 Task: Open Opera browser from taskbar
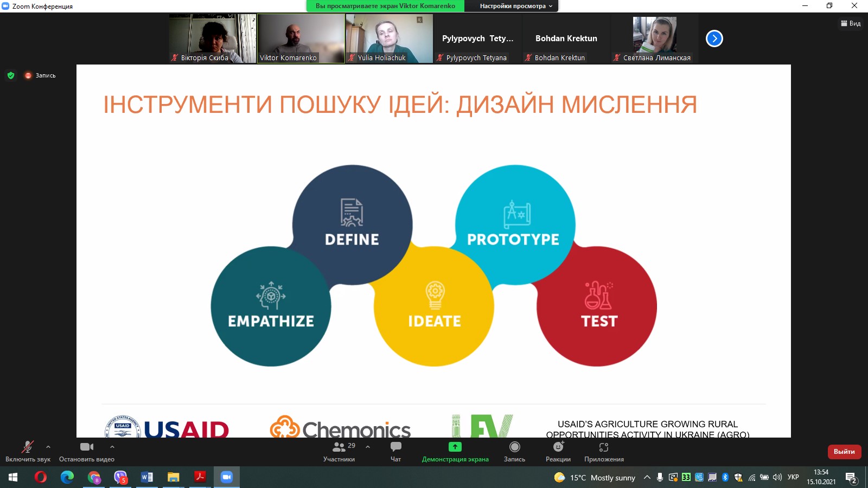[41, 477]
